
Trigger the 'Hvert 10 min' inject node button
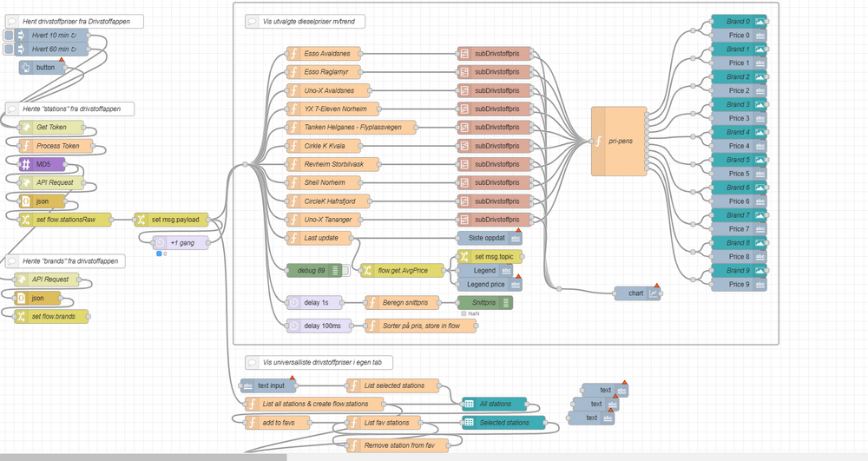(x=9, y=36)
